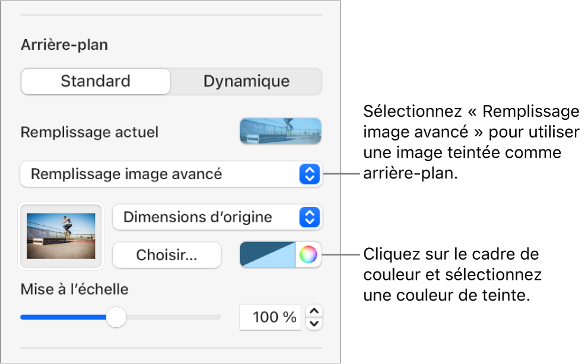Open the color wheel picker
Screen dimensions: 588x364
click(308, 255)
